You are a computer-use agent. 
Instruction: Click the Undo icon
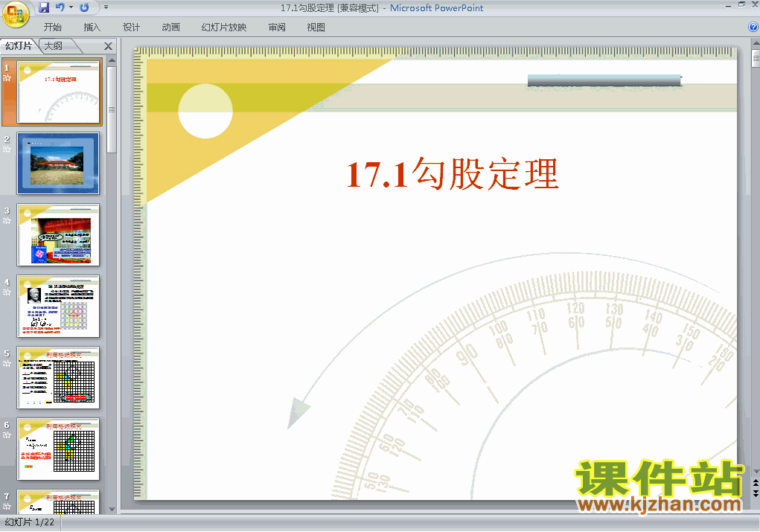tap(60, 7)
